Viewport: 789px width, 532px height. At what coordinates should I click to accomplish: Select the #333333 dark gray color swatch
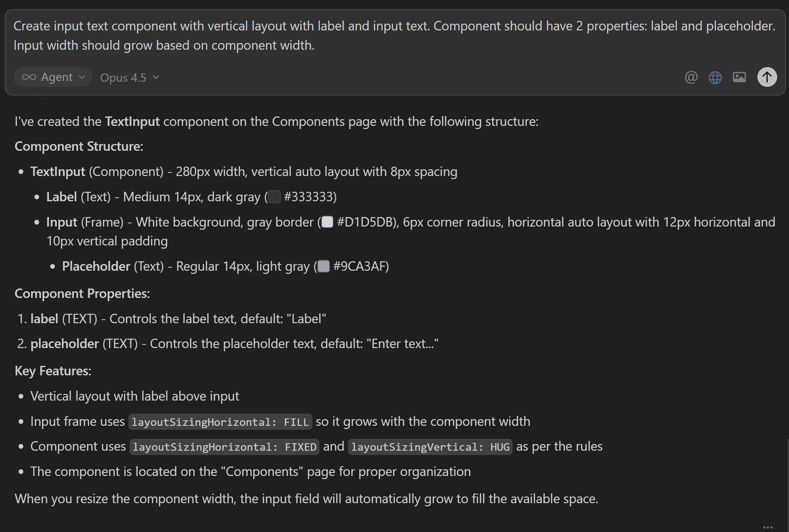[274, 197]
